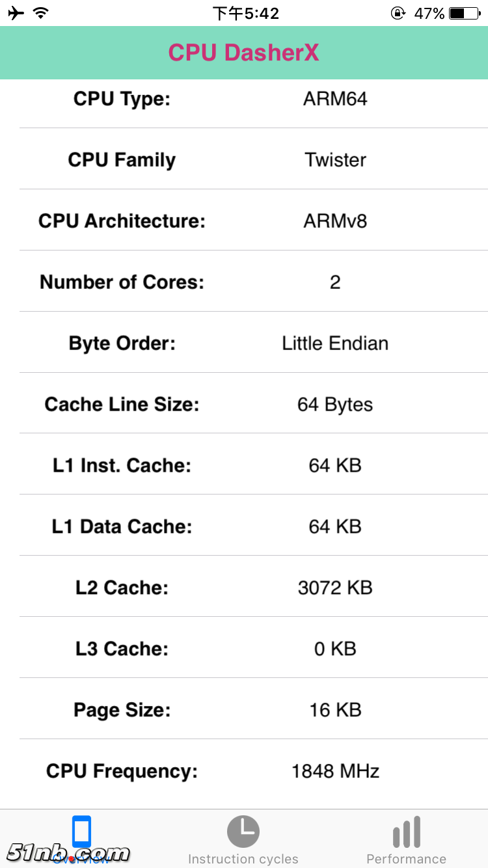Tap the Number of Cores label

click(122, 282)
